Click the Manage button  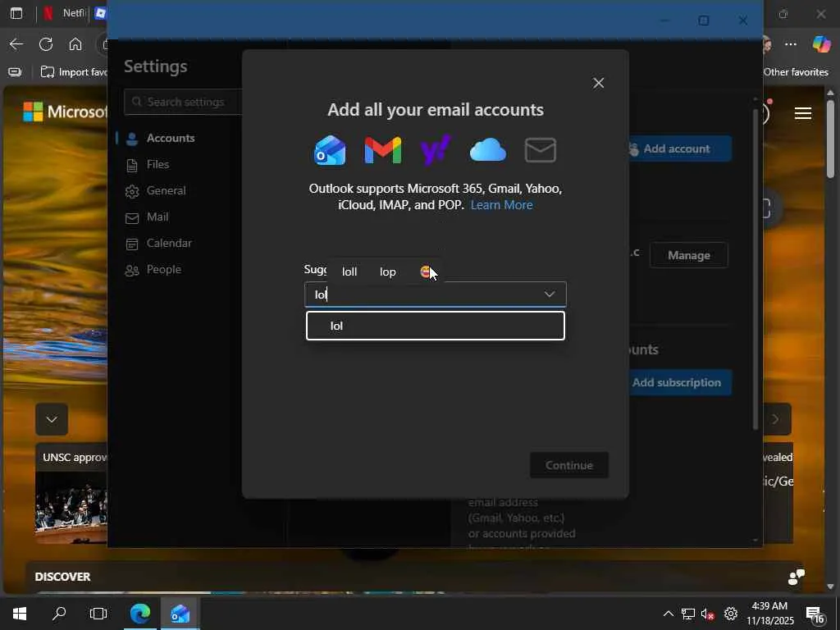click(688, 256)
